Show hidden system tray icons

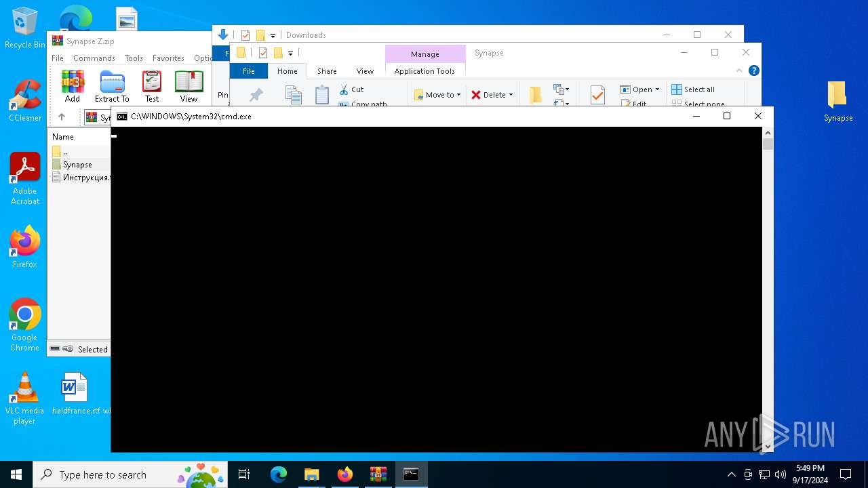click(x=731, y=474)
